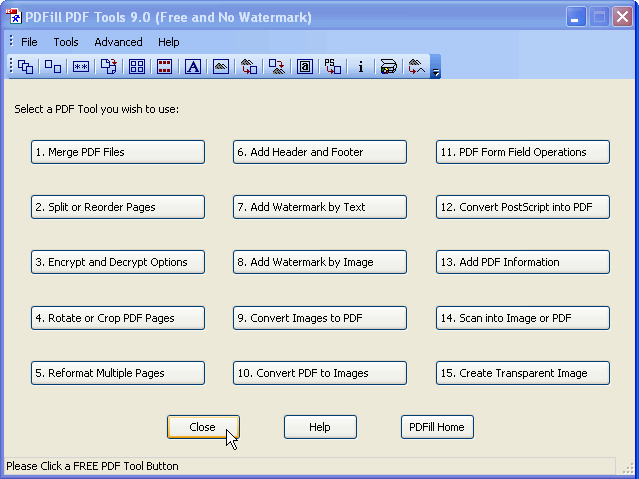
Task: Click the Watermark by Text 'A' icon
Action: (x=193, y=66)
